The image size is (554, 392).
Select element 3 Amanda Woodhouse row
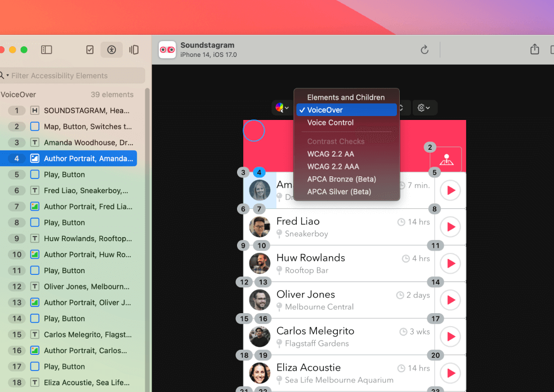tap(69, 142)
